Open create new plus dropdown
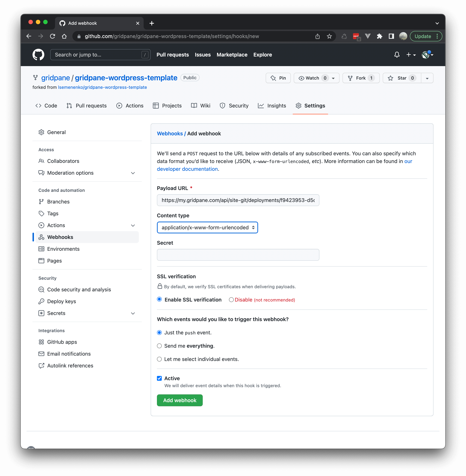 pos(411,55)
